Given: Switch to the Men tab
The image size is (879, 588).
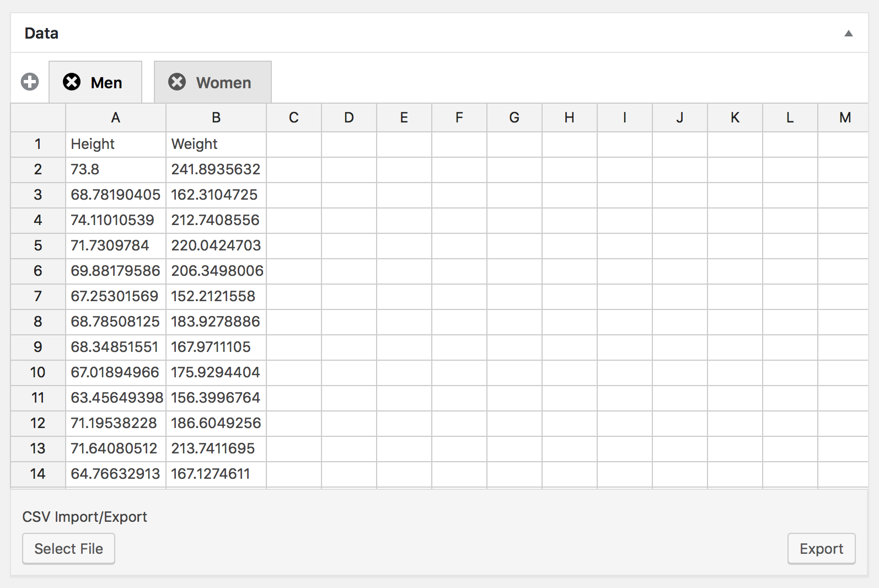Looking at the screenshot, I should pyautogui.click(x=95, y=82).
